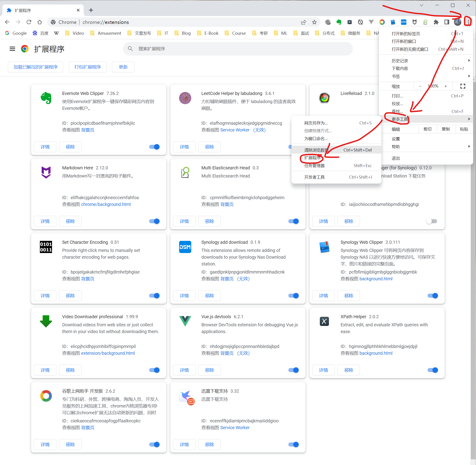
Task: Open the Video bookmarks folder
Action: coord(75,33)
